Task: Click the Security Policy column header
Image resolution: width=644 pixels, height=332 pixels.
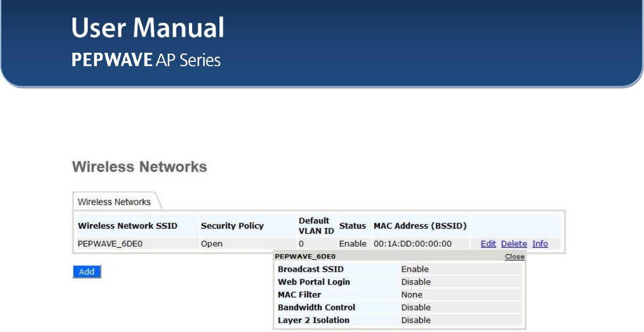Action: pyautogui.click(x=232, y=226)
